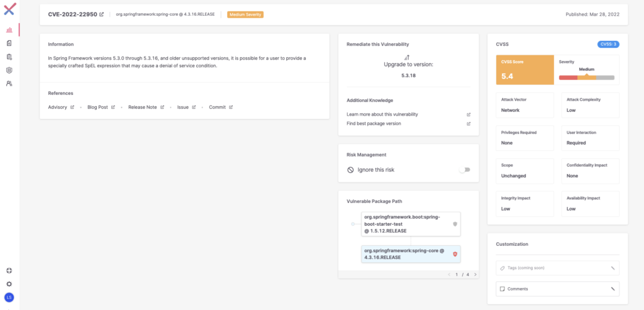Edit comments with the pencil icon
This screenshot has height=310, width=644.
click(x=613, y=289)
